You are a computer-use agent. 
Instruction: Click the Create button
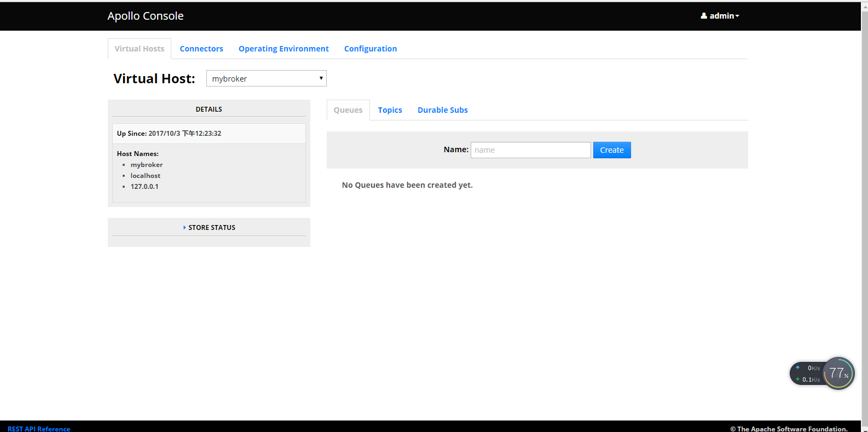[612, 150]
